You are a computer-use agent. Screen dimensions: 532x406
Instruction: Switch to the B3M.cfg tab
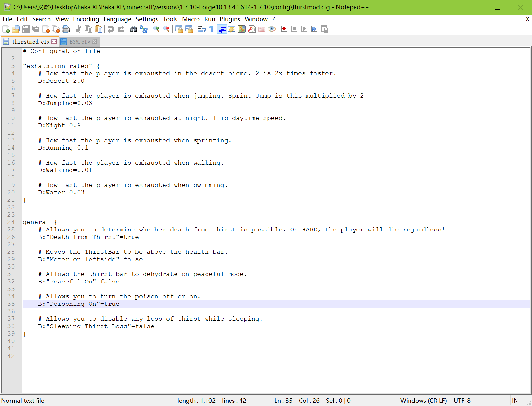click(x=80, y=42)
